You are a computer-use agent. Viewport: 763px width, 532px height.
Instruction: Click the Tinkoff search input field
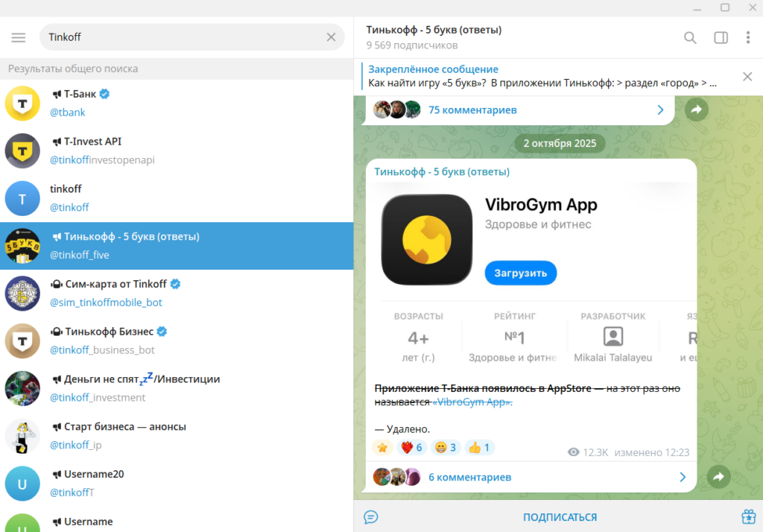tap(191, 37)
